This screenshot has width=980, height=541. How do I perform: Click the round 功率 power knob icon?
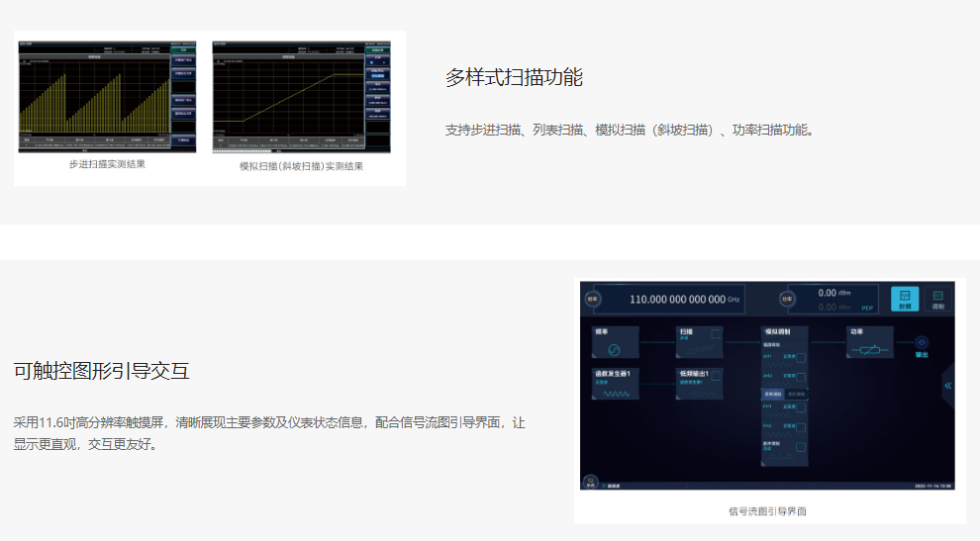coord(787,298)
